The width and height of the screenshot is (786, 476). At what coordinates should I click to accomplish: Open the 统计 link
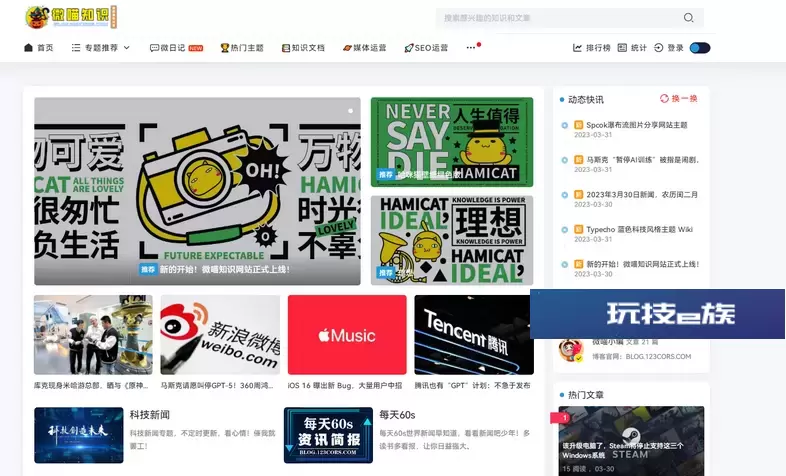[639, 48]
